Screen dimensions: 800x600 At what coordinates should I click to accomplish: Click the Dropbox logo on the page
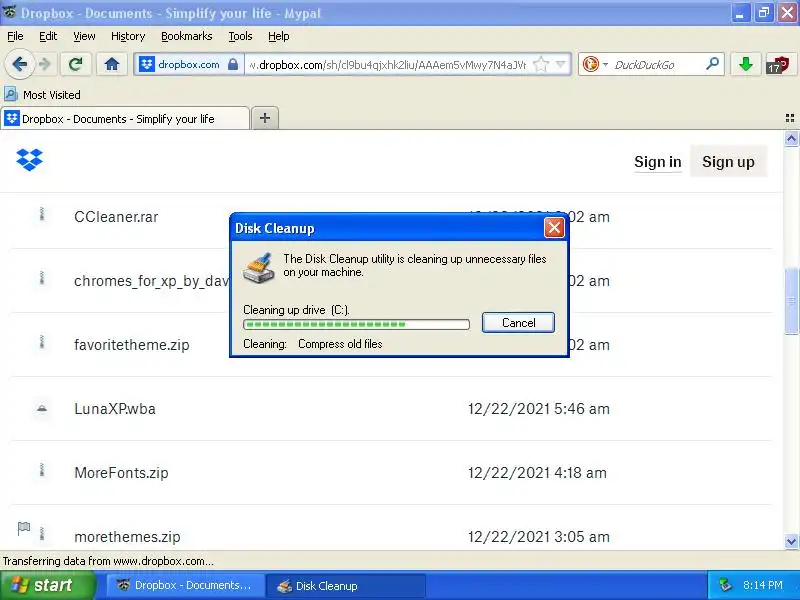click(x=30, y=160)
